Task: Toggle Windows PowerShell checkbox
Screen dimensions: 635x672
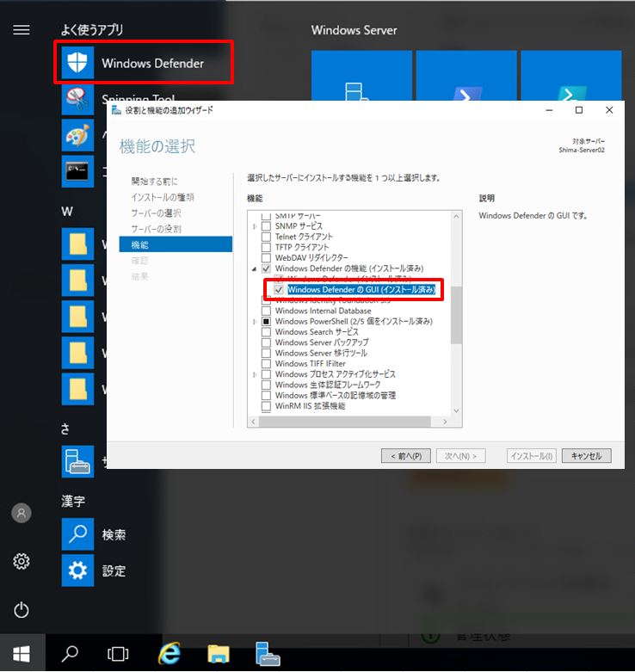Action: pyautogui.click(x=266, y=322)
